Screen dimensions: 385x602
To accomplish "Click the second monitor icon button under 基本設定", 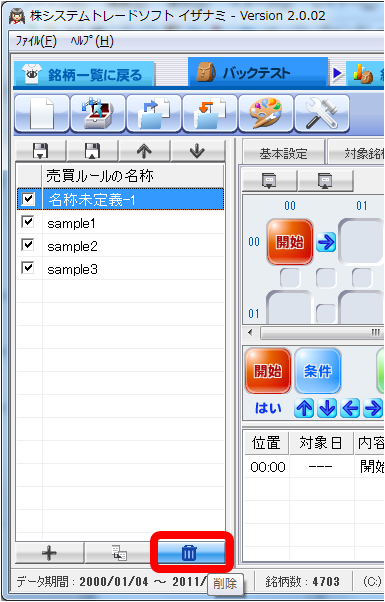I will click(325, 180).
